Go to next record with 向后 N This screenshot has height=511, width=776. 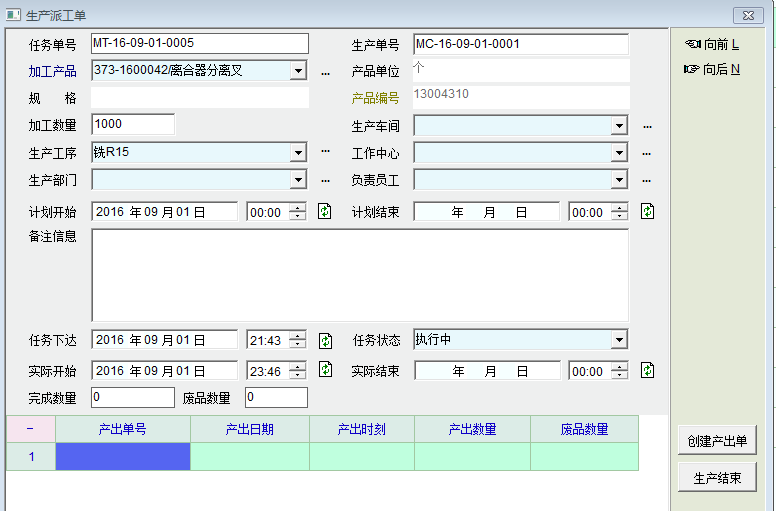pyautogui.click(x=712, y=69)
